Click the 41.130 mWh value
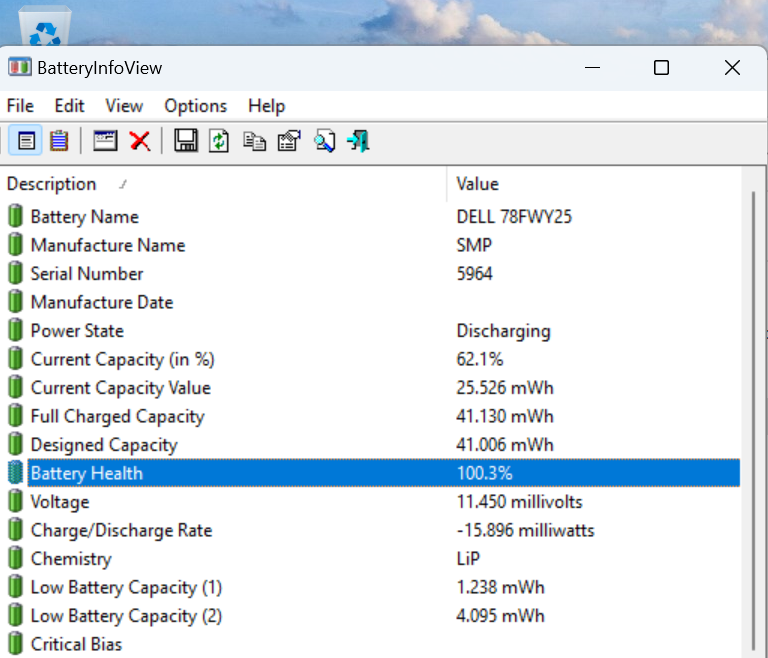The image size is (768, 658). coord(504,416)
